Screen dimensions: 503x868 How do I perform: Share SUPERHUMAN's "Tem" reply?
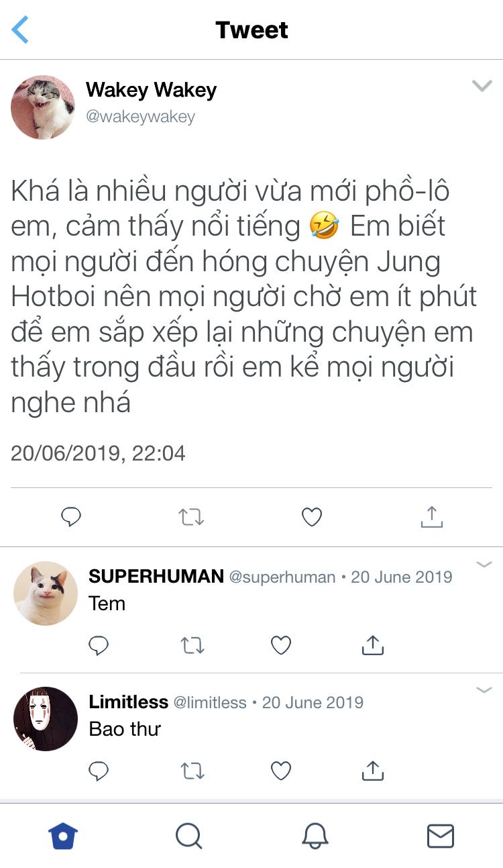click(372, 644)
